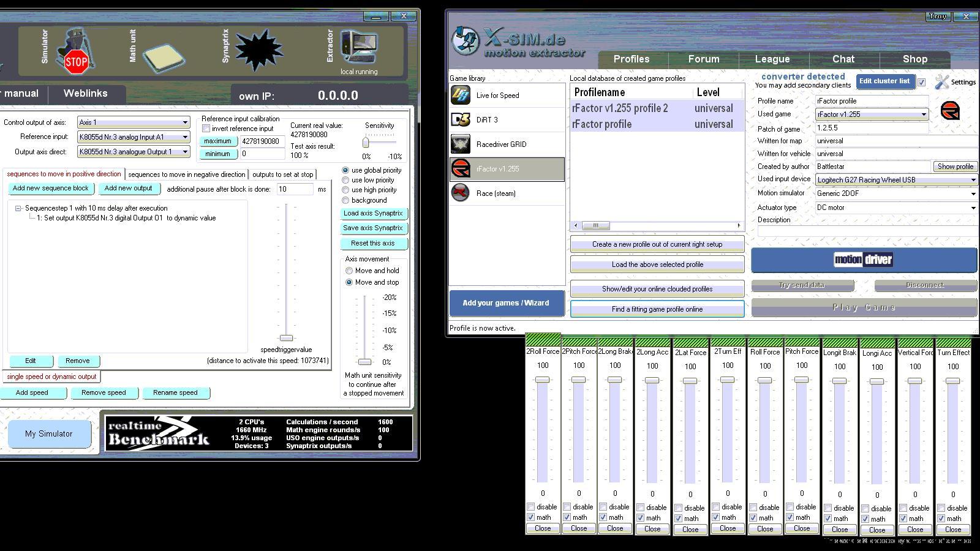Viewport: 980px width, 551px height.
Task: Open the Motion simulator dropdown
Action: 896,193
